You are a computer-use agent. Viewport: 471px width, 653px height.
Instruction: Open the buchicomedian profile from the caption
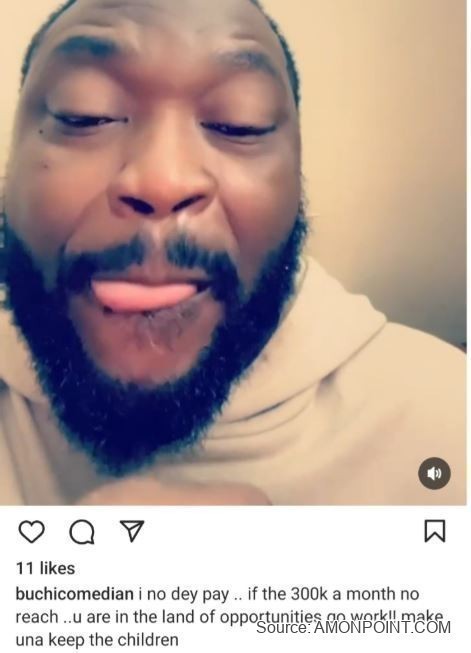click(x=75, y=593)
